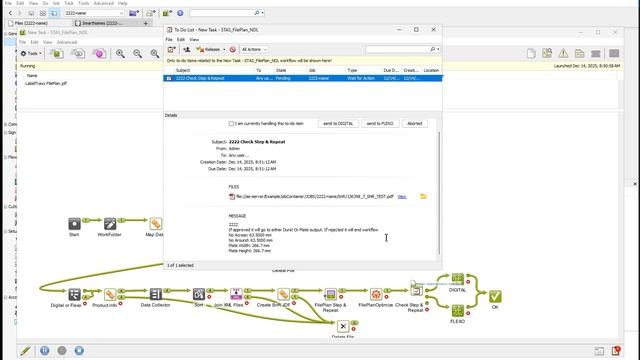This screenshot has height=360, width=640.
Task: Click the yellow folder icon next to the file
Action: point(423,196)
